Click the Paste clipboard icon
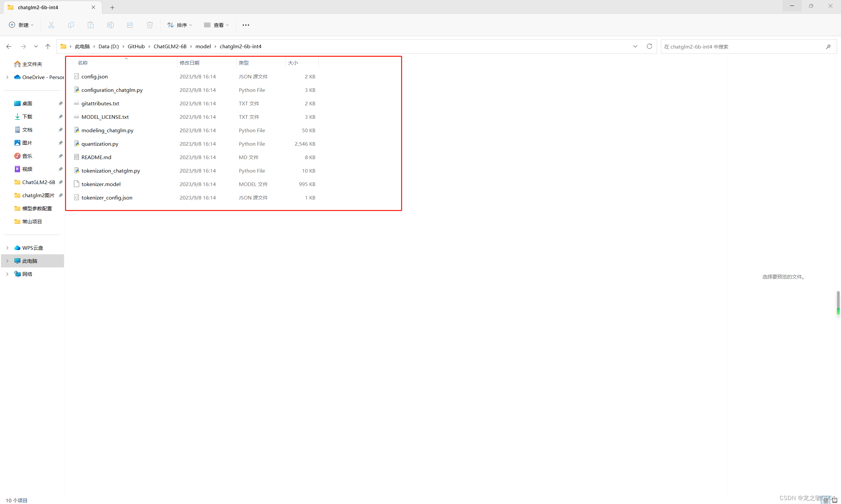This screenshot has width=841, height=504. click(90, 25)
